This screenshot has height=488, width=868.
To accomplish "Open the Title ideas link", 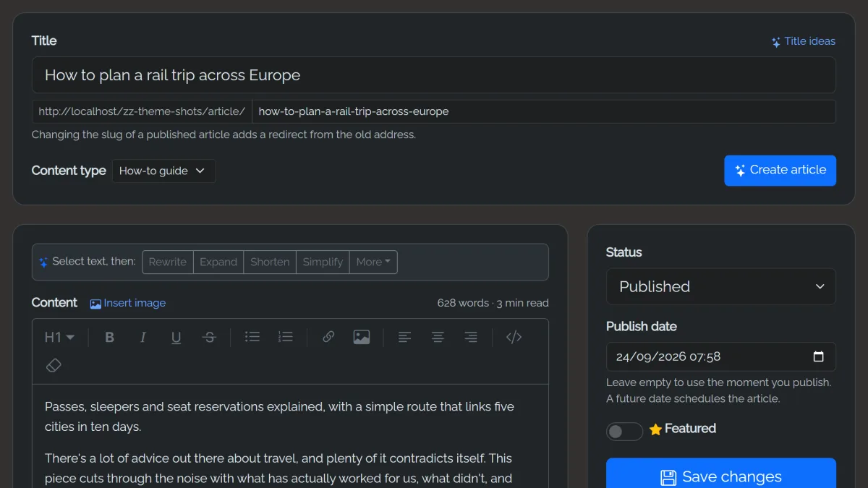I will (x=803, y=41).
